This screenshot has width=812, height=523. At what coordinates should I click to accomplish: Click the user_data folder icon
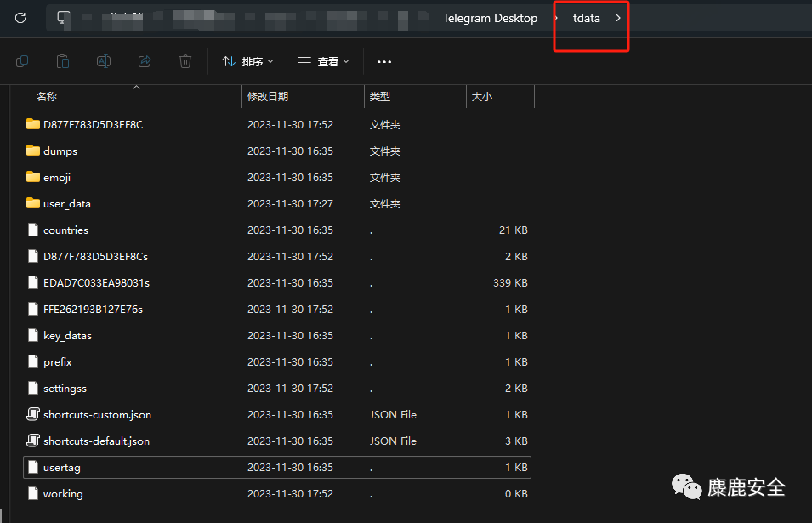pyautogui.click(x=33, y=203)
